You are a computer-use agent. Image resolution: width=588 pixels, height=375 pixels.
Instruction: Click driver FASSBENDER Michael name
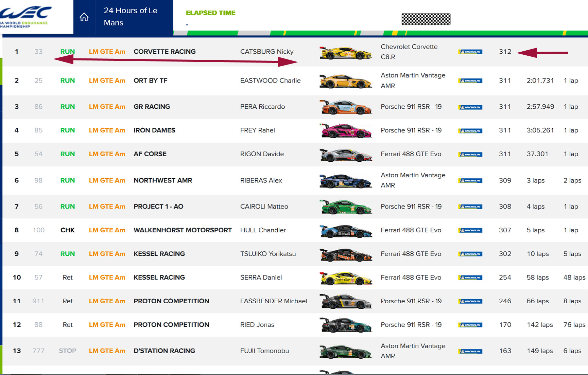click(x=273, y=301)
